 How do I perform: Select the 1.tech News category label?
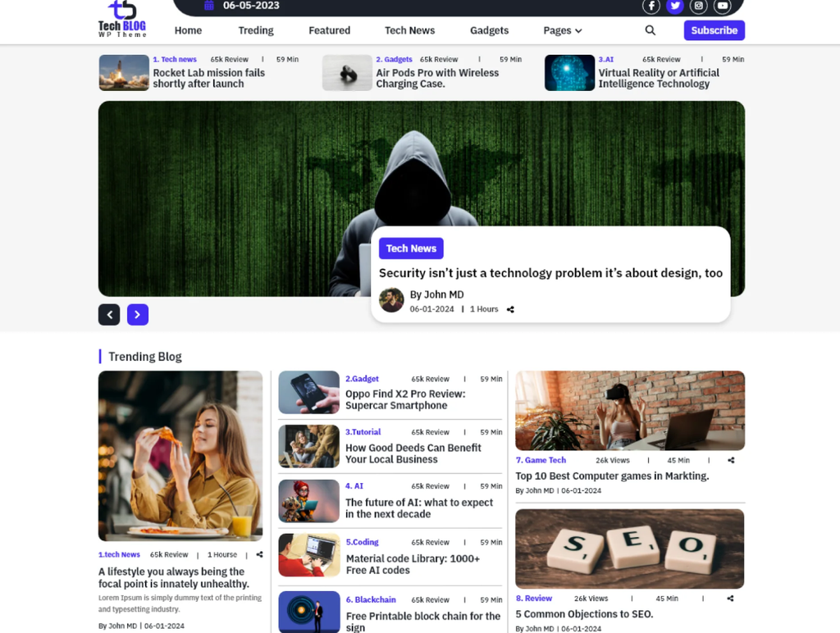(119, 555)
